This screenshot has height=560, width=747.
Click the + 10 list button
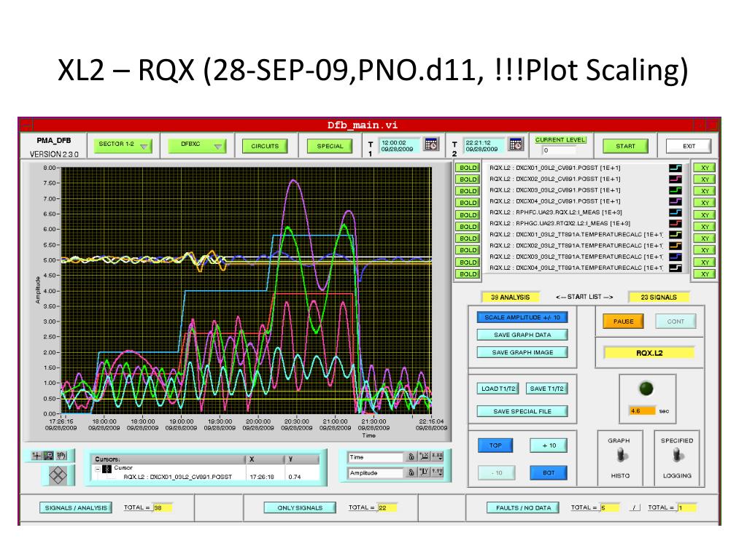click(549, 446)
